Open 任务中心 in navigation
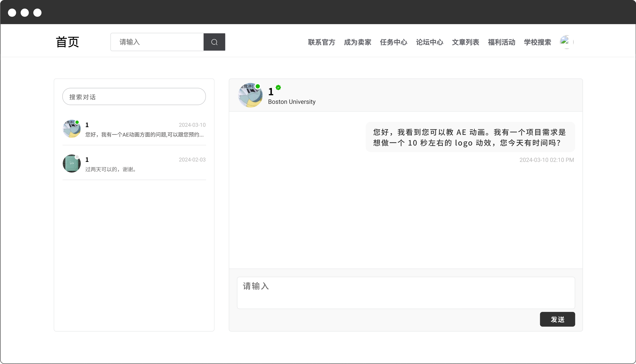The width and height of the screenshot is (636, 364). [394, 42]
